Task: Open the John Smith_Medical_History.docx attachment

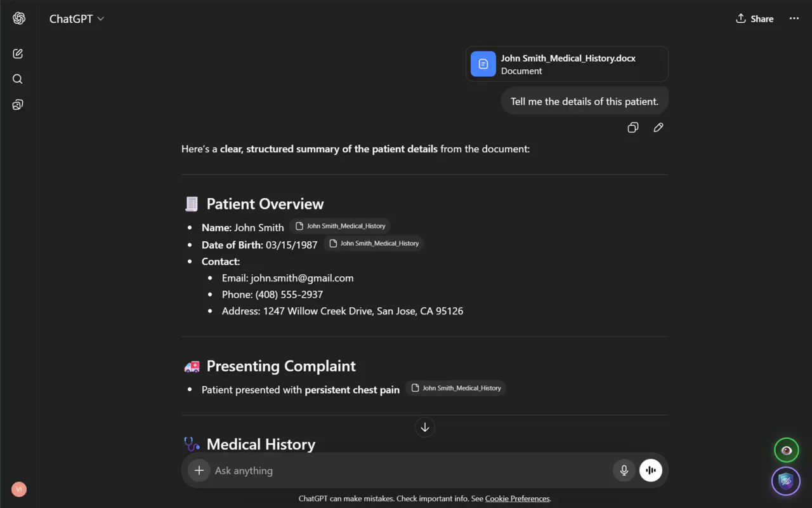Action: pos(567,64)
